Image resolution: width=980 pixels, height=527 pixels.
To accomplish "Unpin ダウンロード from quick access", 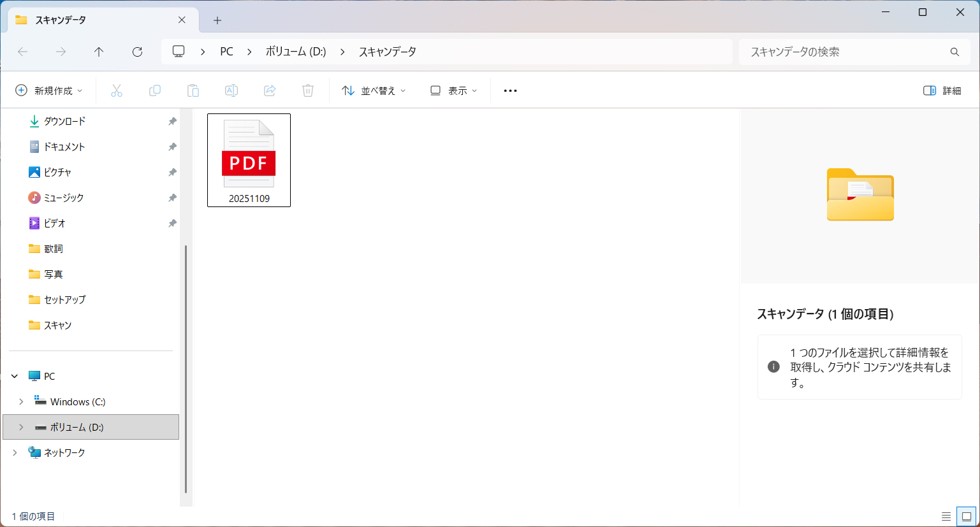I will (172, 121).
